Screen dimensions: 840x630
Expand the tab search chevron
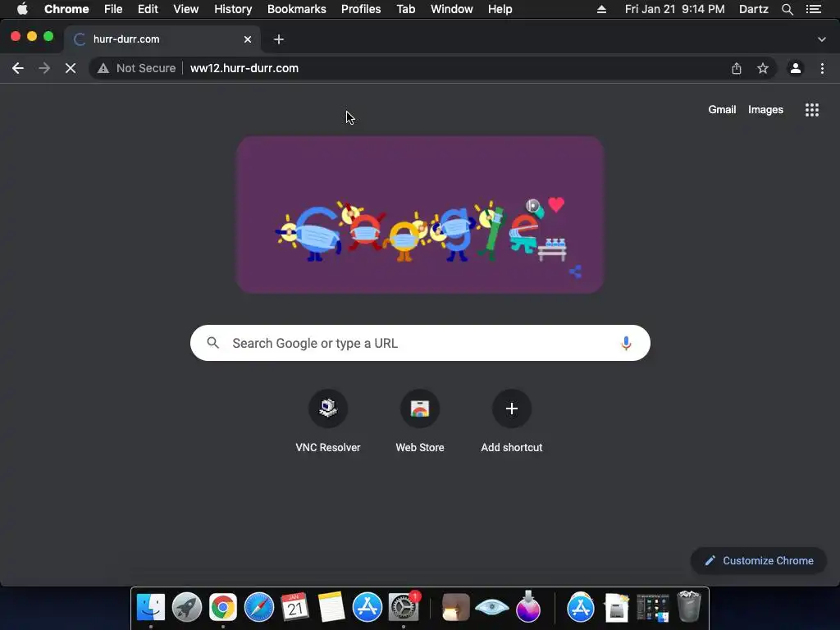[x=821, y=39]
